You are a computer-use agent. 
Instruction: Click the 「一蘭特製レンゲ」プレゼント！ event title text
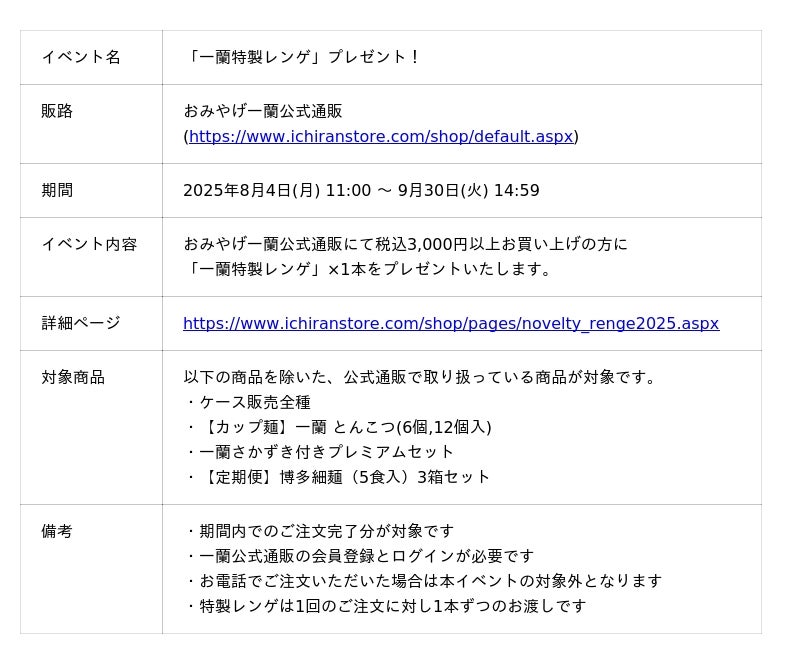303,57
